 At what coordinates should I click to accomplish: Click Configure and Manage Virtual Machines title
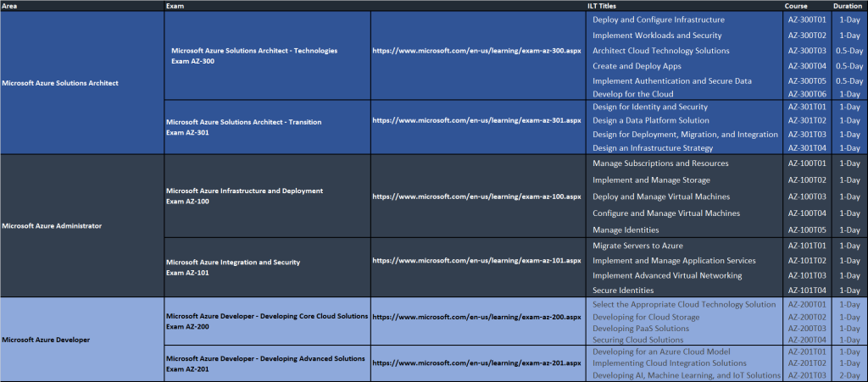tap(666, 213)
